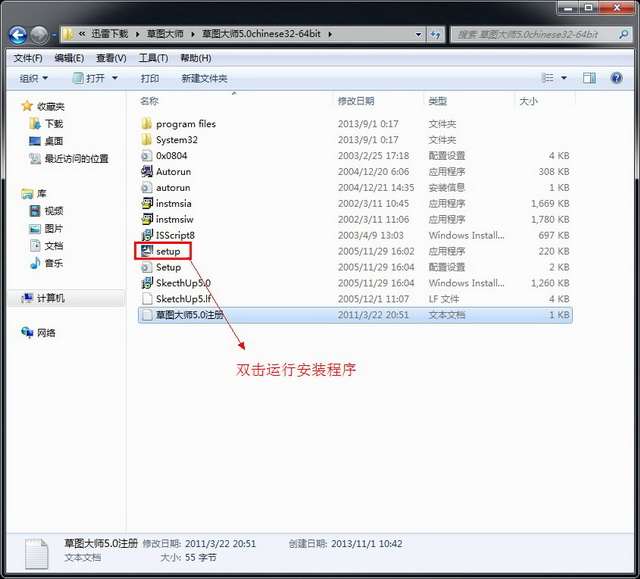Sort files by 修改日期 column header
This screenshot has width=640, height=579.
click(x=356, y=101)
